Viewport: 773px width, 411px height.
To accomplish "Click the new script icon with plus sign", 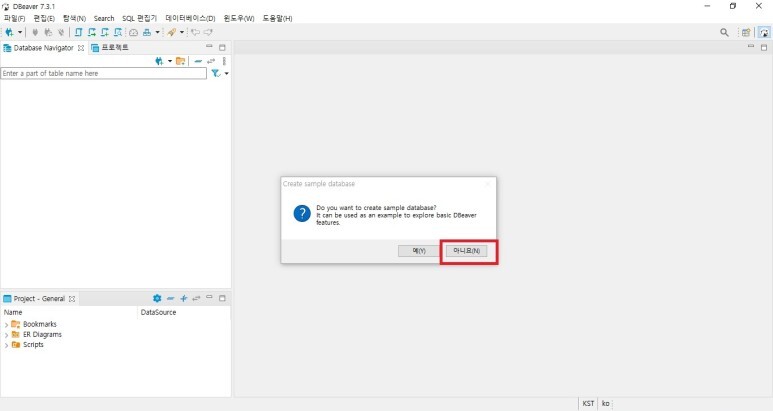I will point(105,32).
